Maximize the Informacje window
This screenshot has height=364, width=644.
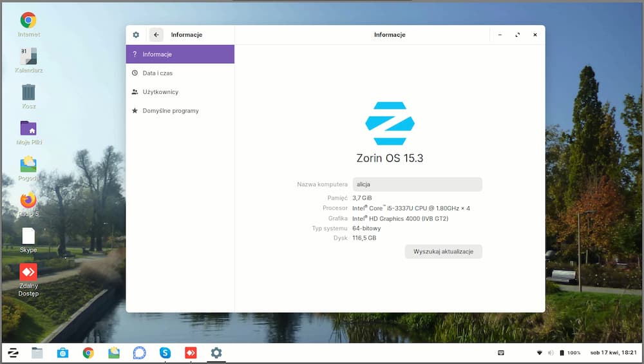518,35
